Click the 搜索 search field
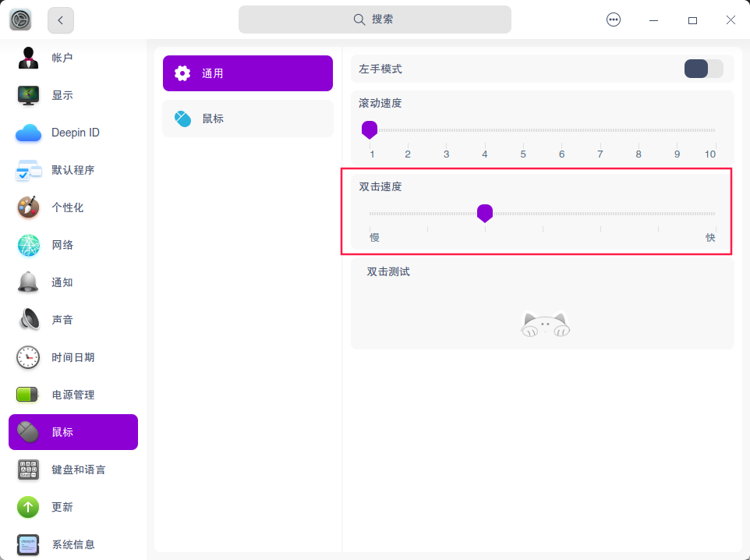This screenshot has width=750, height=560. [374, 19]
